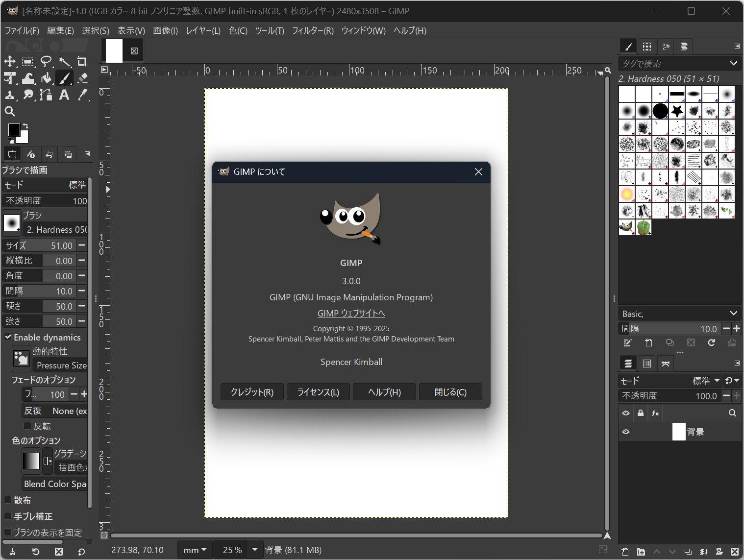Select the Text tool
Viewport: 744px width, 560px height.
tap(64, 95)
